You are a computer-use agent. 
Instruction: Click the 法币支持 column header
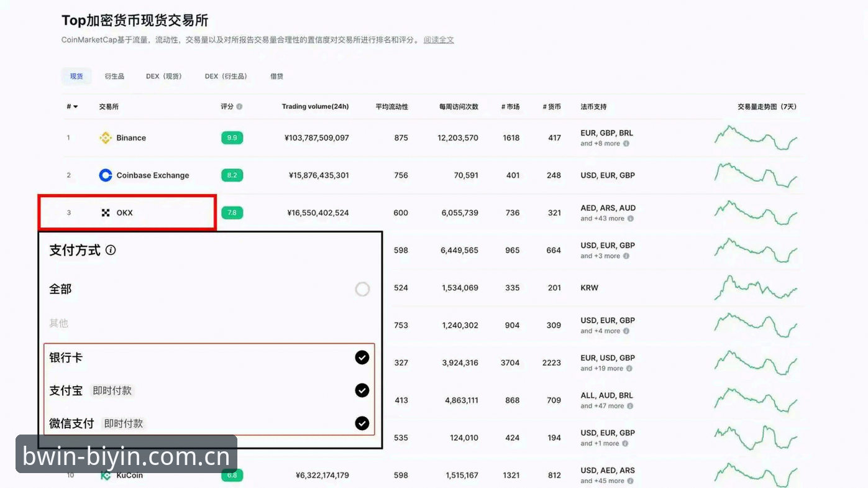593,107
